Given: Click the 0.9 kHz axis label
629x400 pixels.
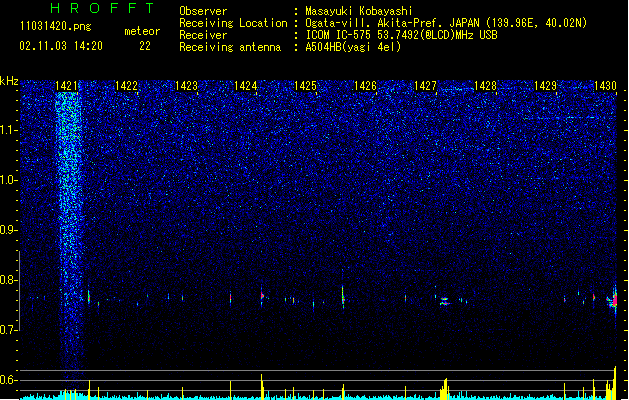Looking at the screenshot, I should coord(9,230).
